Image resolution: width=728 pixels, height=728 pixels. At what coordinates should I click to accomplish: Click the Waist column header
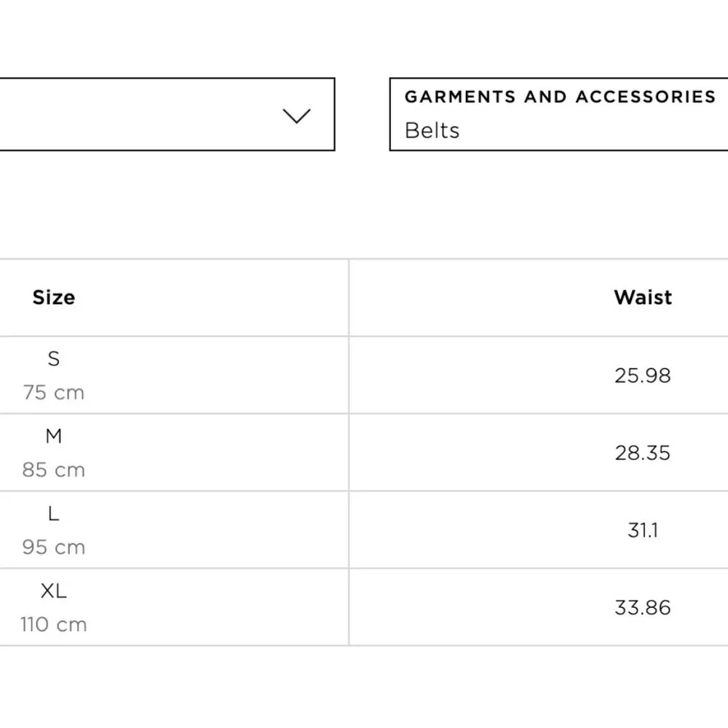click(x=643, y=297)
